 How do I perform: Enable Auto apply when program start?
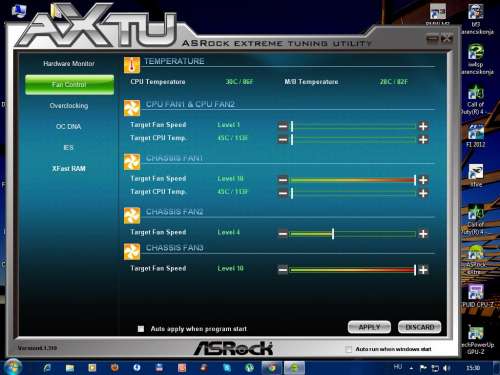(x=141, y=329)
